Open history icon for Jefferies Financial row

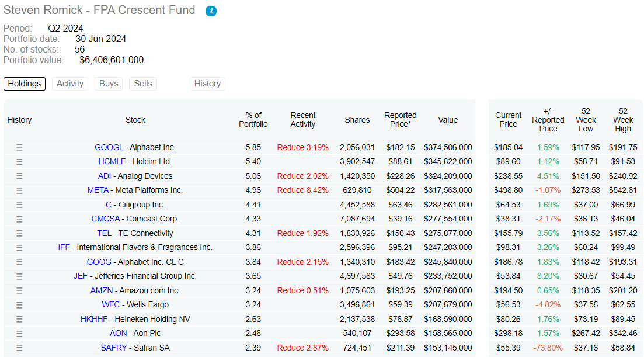tap(19, 276)
